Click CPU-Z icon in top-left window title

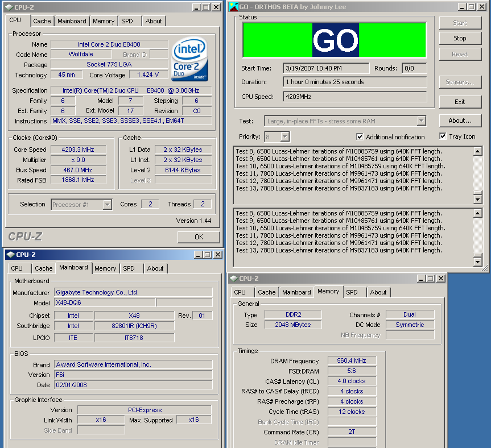(x=10, y=7)
